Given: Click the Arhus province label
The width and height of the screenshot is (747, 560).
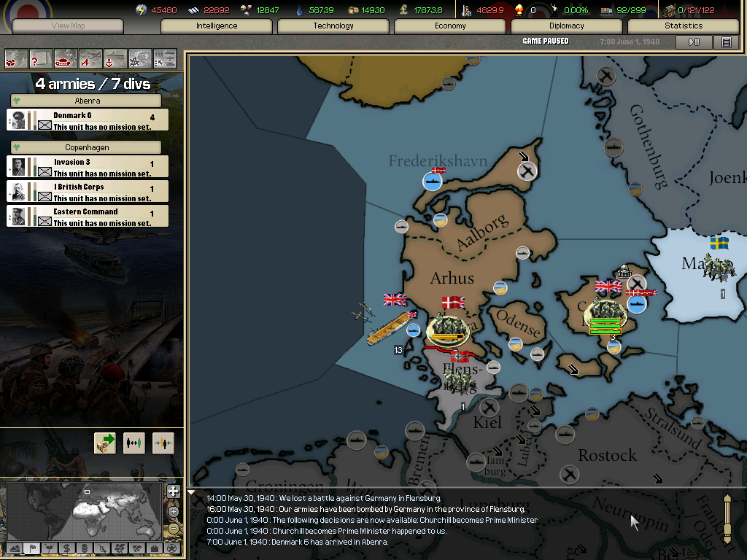Looking at the screenshot, I should 452,278.
